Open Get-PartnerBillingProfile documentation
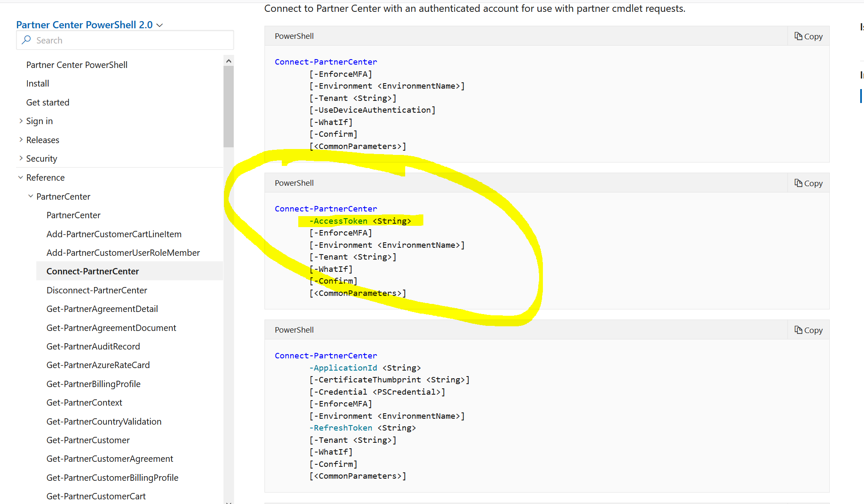 click(x=93, y=384)
